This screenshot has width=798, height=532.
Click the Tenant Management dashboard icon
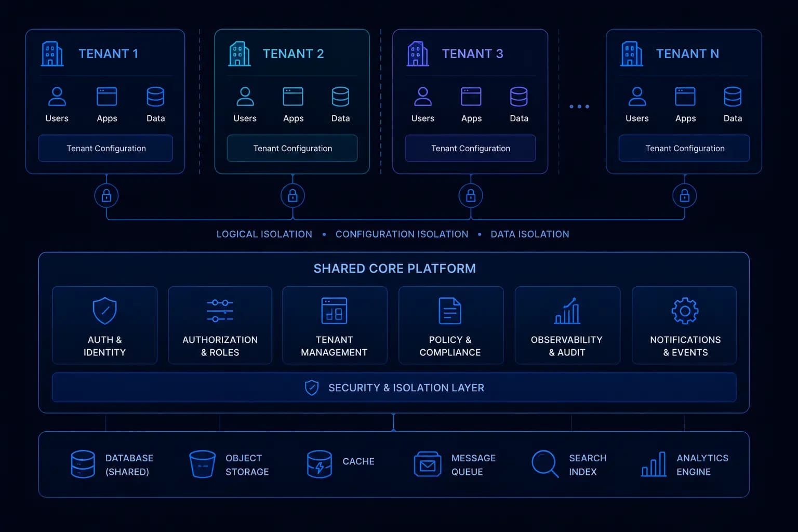point(334,311)
